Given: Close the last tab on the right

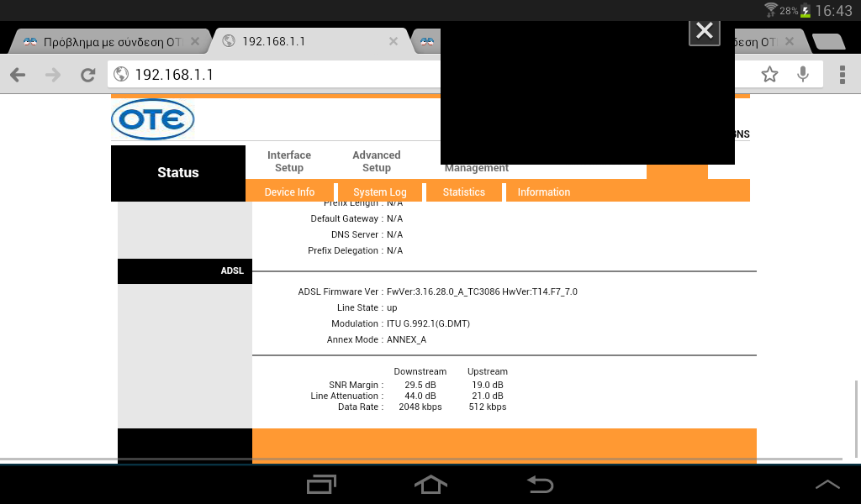Looking at the screenshot, I should click(x=789, y=41).
